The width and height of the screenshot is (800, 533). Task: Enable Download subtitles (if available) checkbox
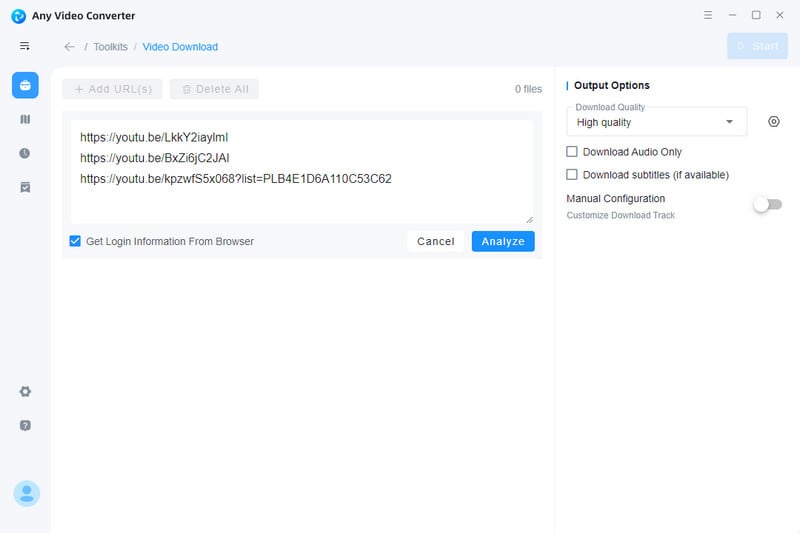572,174
